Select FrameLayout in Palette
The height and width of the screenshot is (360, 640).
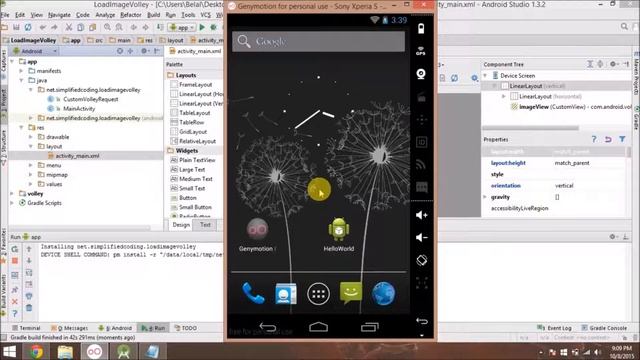[196, 84]
